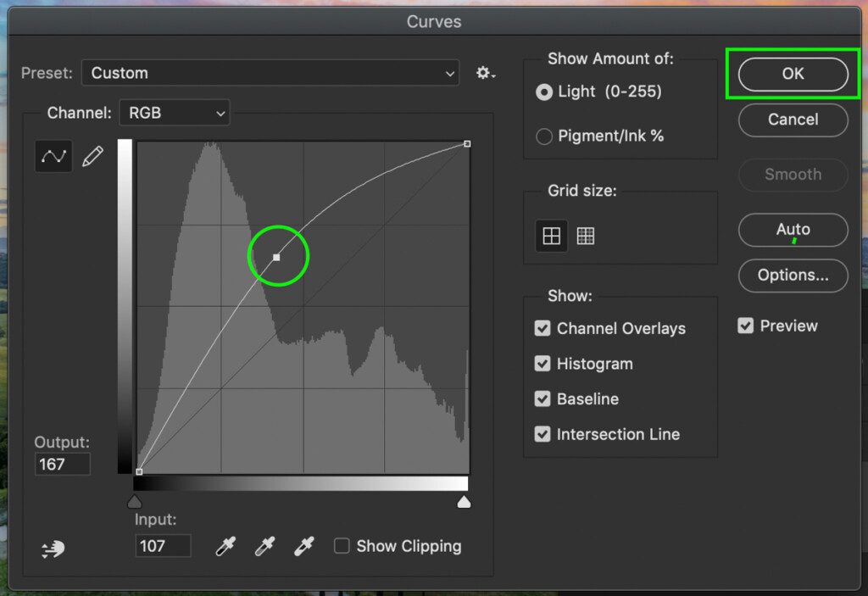Screen dimensions: 868x596
Task: Pick the gray point eyedropper
Action: tap(264, 546)
